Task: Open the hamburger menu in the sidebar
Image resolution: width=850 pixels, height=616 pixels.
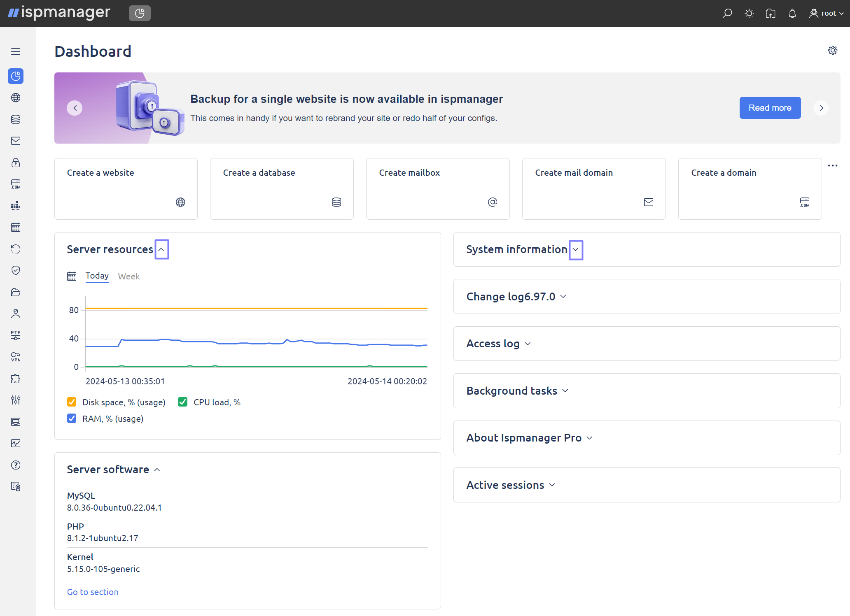Action: tap(16, 51)
